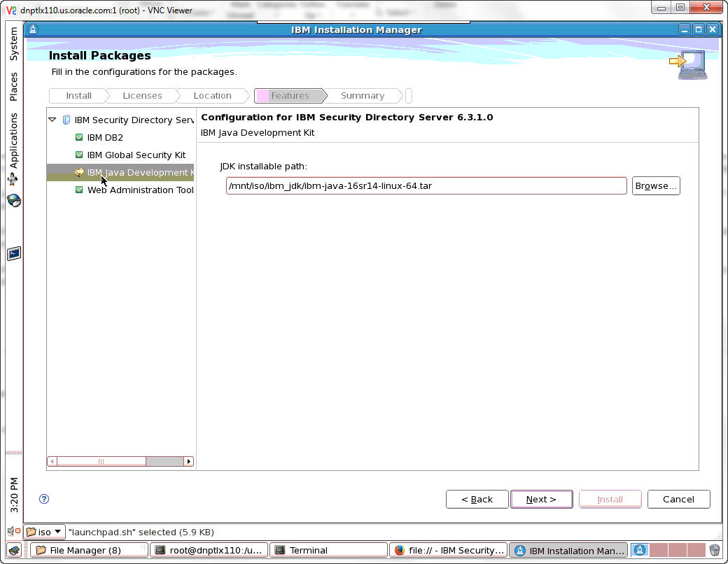
Task: Click the horizontal scrollbar thumb in the tree
Action: pyautogui.click(x=101, y=461)
